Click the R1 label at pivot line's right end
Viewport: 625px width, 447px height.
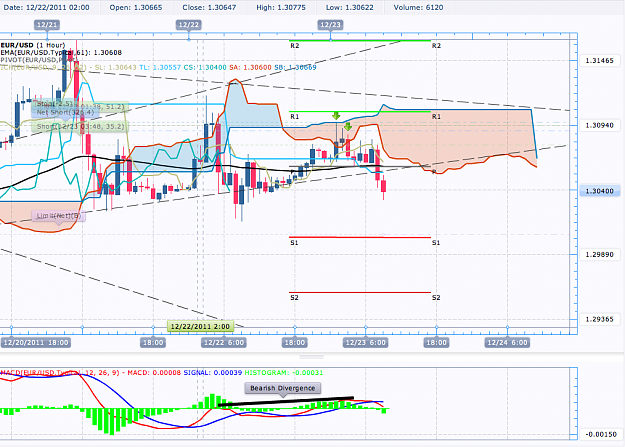click(x=436, y=116)
